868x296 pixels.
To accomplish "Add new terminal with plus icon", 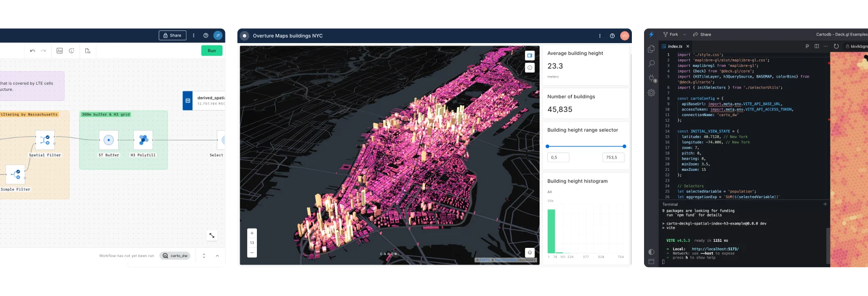I will point(825,204).
